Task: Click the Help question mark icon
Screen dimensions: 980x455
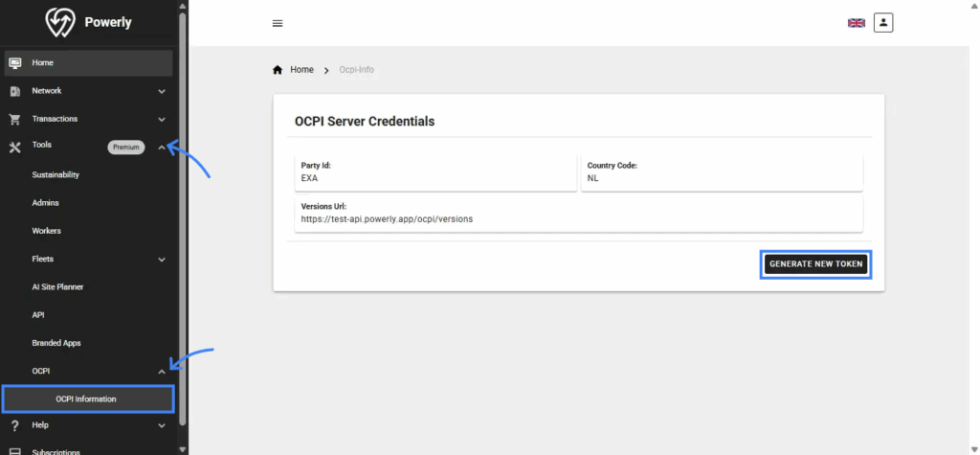Action: coord(14,425)
